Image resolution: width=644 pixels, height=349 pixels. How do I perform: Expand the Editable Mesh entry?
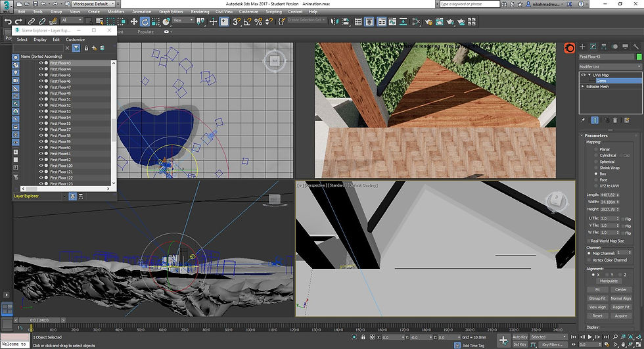click(583, 87)
